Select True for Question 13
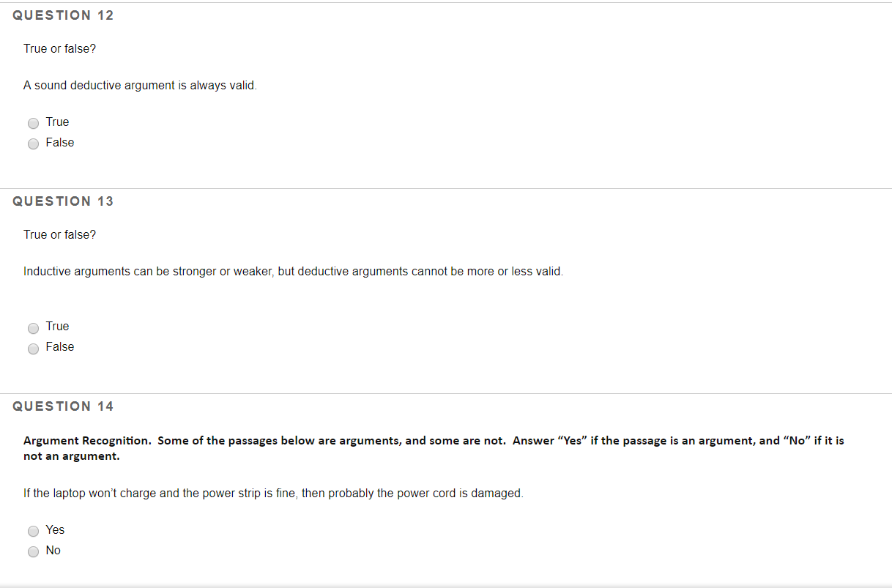This screenshot has width=892, height=588. [x=33, y=328]
